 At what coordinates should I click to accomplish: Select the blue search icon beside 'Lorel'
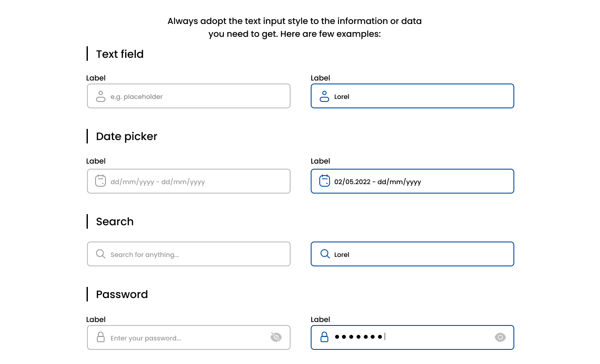pos(324,254)
